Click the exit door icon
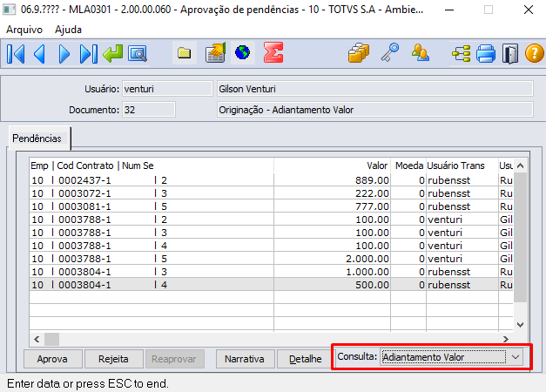546x392 pixels. click(510, 54)
